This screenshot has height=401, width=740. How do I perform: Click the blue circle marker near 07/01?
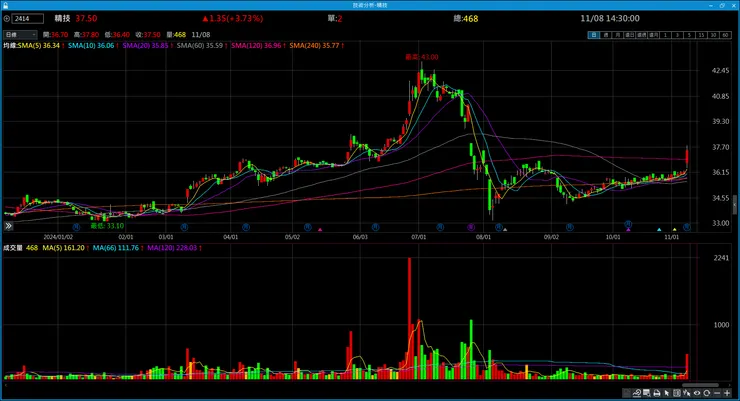pos(440,227)
